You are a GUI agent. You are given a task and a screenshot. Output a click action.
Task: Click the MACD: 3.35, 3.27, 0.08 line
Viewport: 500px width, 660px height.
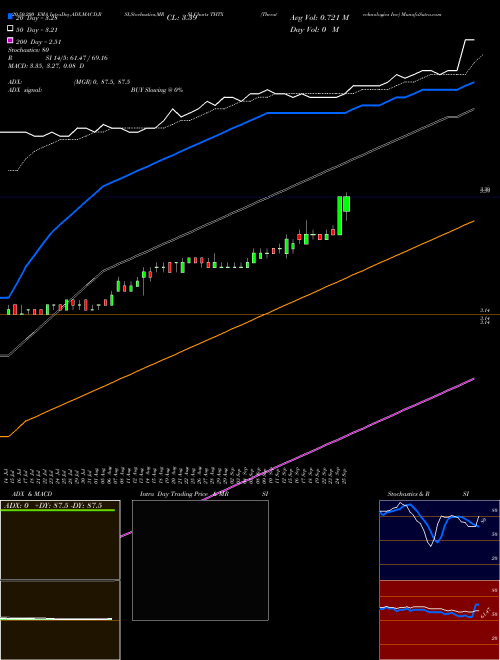[46, 66]
